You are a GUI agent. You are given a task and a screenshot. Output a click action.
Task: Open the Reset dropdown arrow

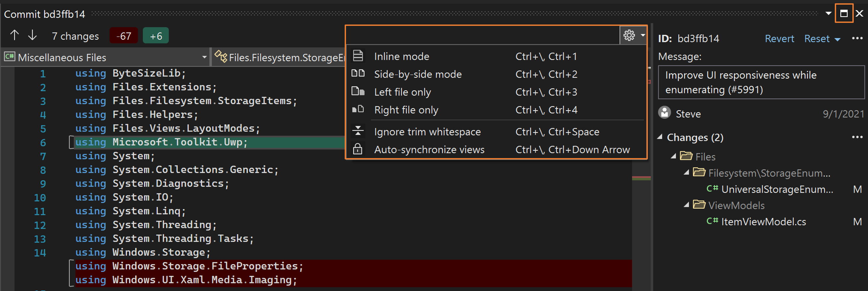point(837,39)
